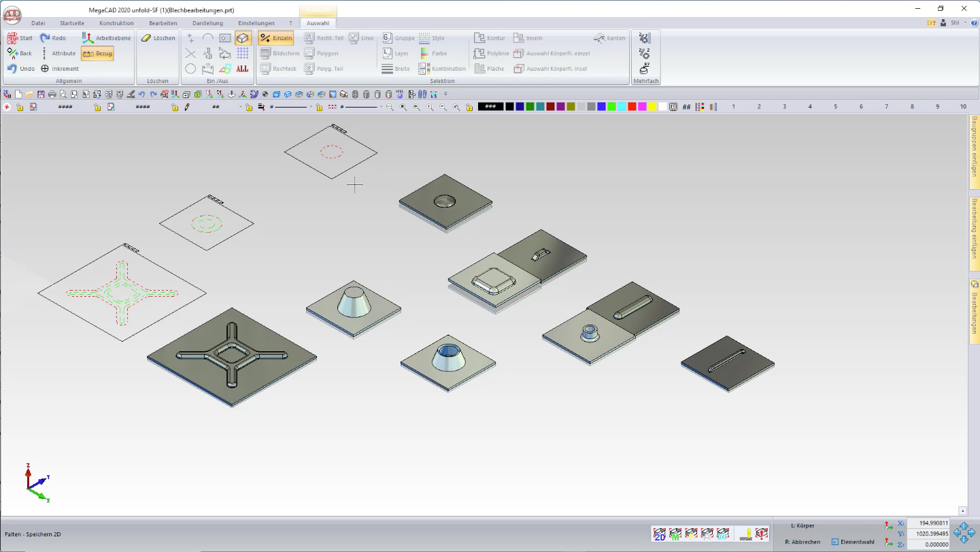Click the red ALL filter icon

[243, 69]
